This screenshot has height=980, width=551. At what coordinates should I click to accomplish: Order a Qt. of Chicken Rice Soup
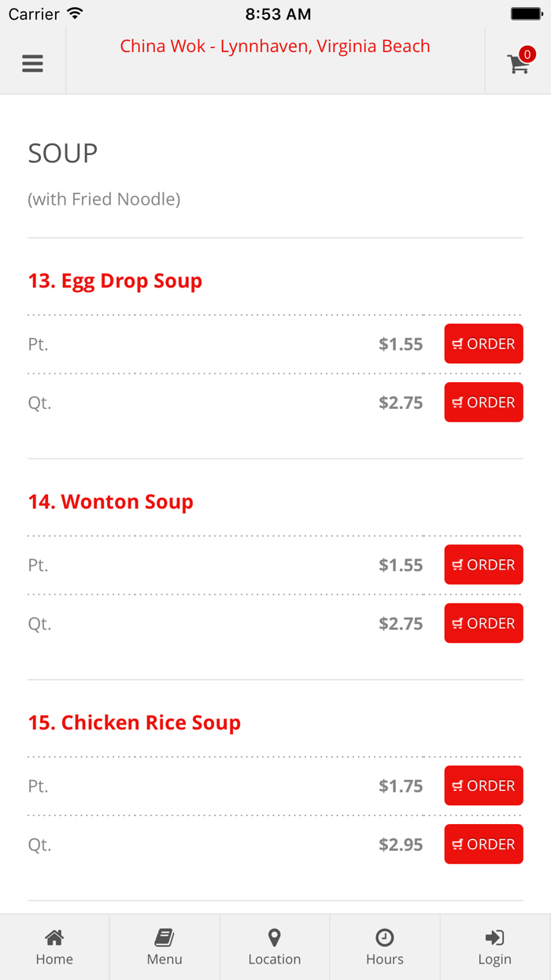(x=483, y=844)
